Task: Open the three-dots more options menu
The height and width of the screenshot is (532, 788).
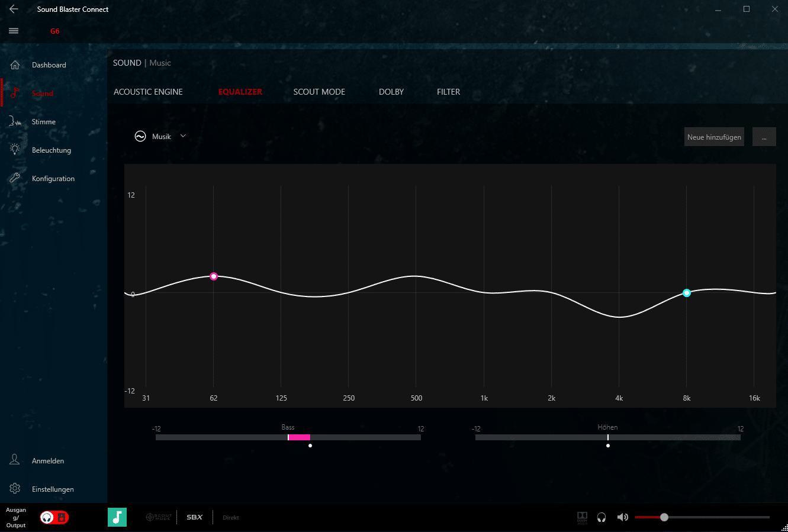Action: pyautogui.click(x=764, y=137)
